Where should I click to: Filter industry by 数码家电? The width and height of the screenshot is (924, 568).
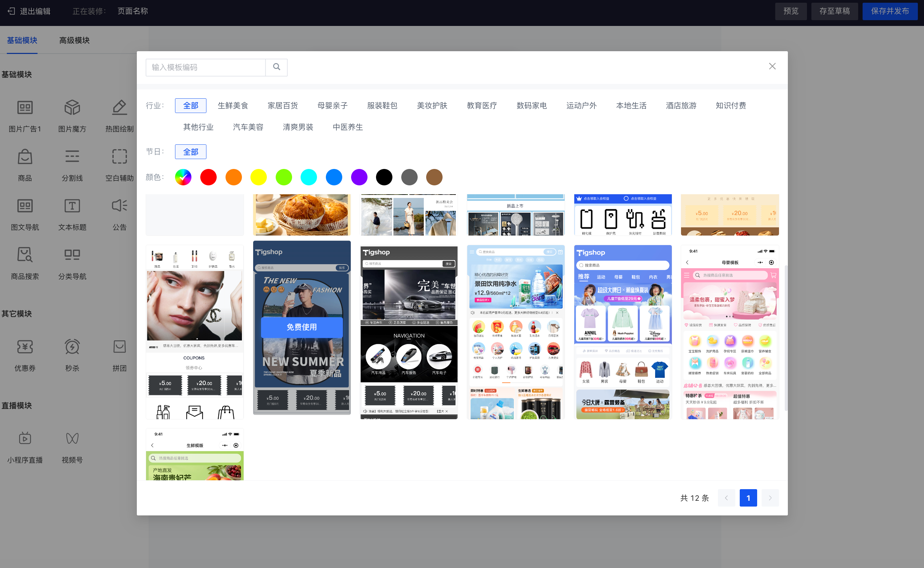pos(532,106)
